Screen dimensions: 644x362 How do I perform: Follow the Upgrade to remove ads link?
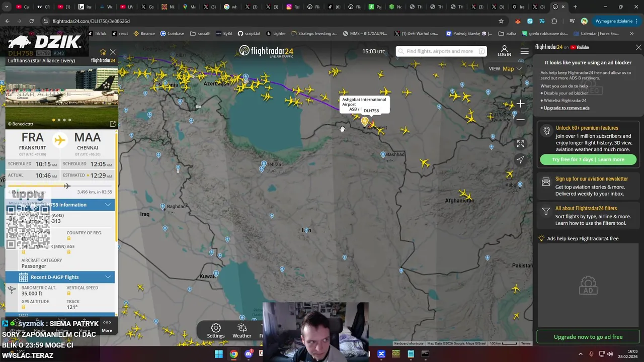point(567,108)
